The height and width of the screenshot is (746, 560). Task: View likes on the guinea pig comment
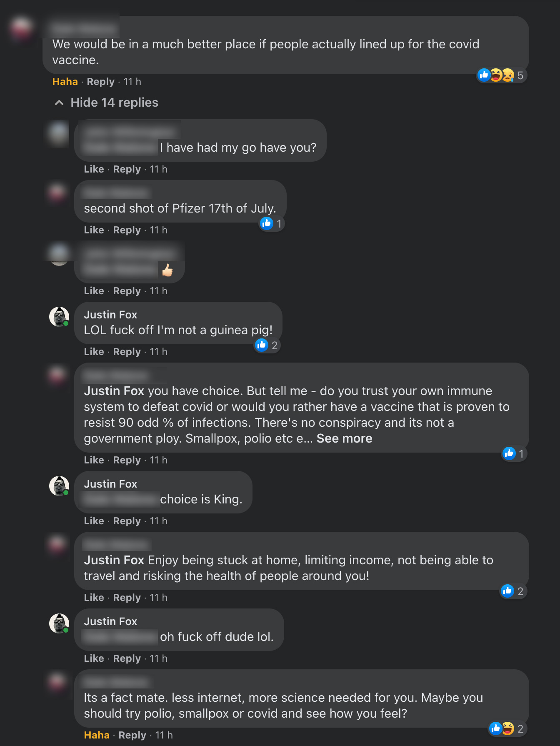coord(267,345)
